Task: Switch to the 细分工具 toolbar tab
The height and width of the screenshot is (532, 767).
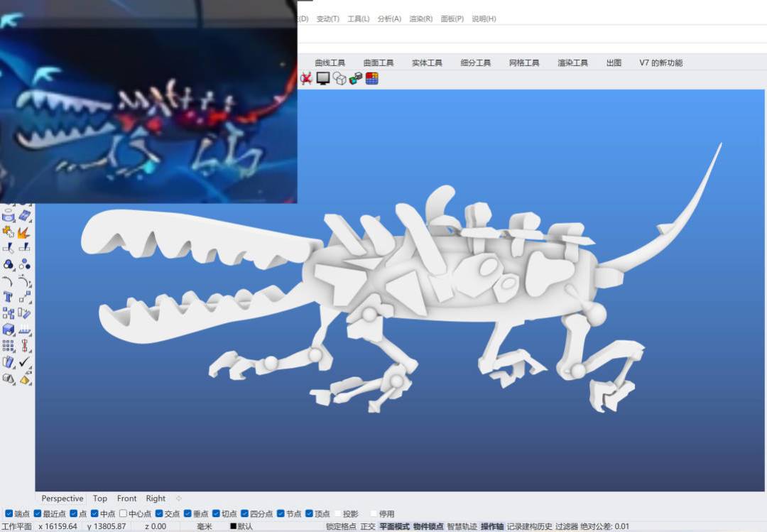Action: [475, 63]
